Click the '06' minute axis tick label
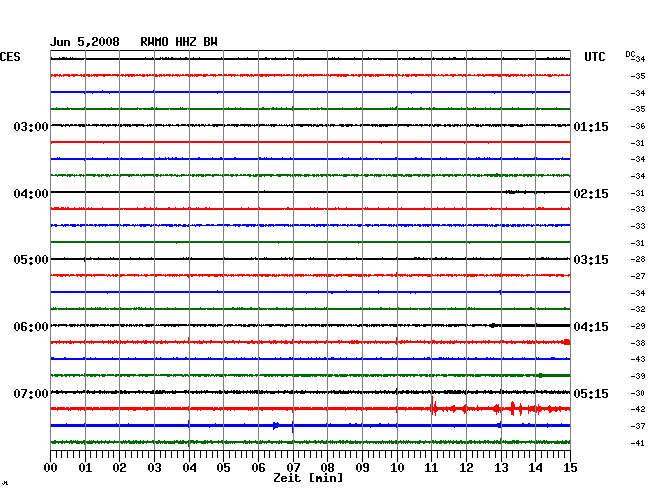This screenshot has width=650, height=494. [258, 468]
